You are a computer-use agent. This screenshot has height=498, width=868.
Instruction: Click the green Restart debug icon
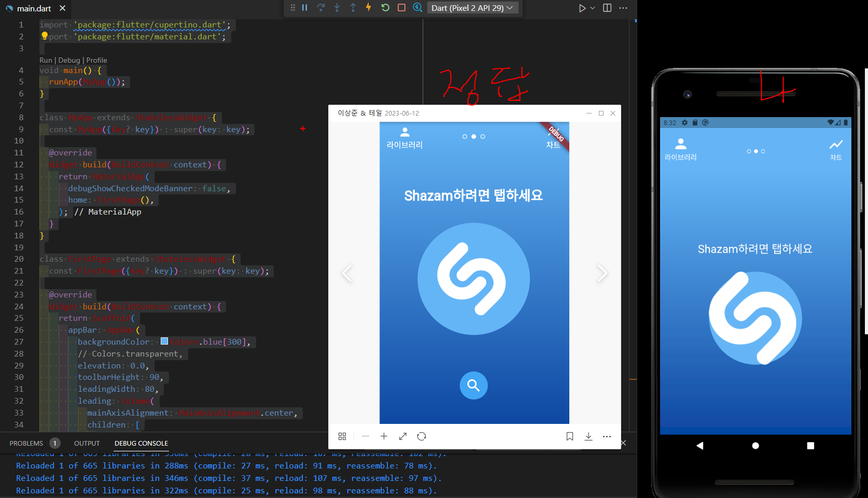click(x=385, y=8)
